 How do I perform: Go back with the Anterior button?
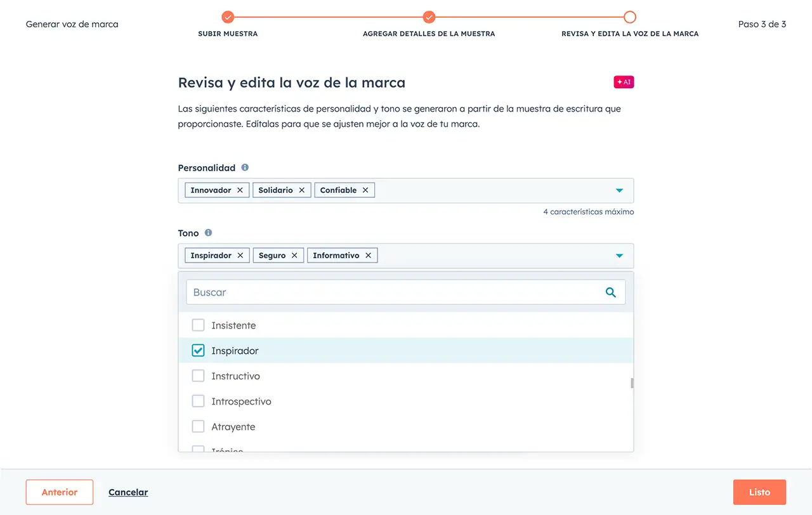pos(60,492)
